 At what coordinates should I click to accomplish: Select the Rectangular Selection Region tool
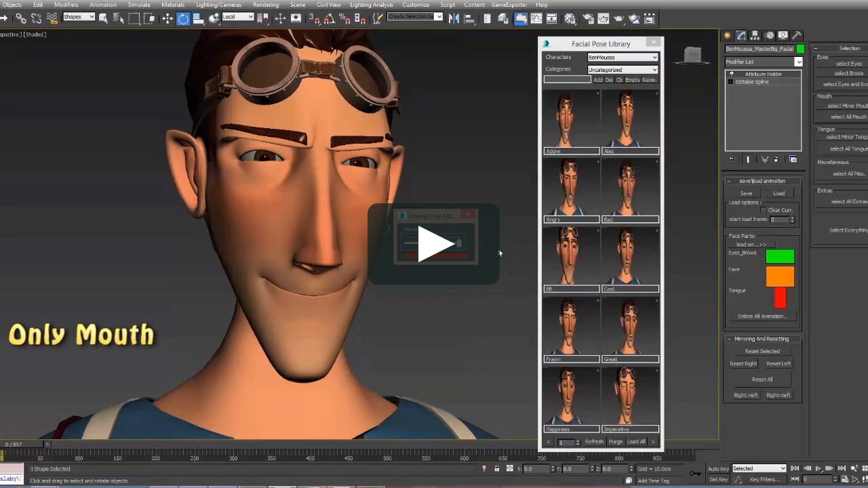pos(134,18)
